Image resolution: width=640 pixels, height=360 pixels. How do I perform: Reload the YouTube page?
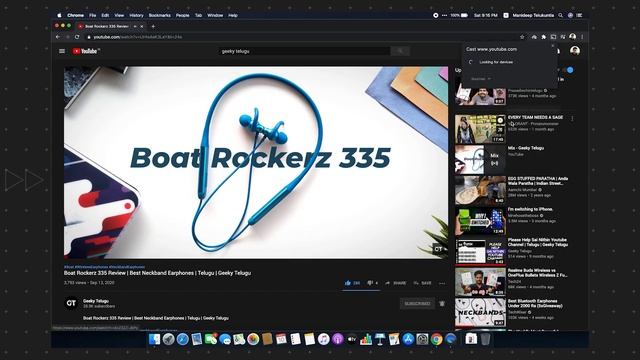(x=77, y=37)
